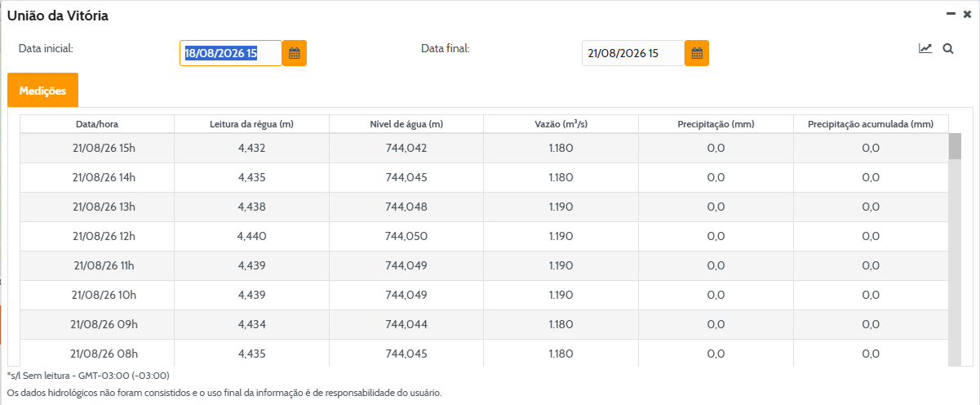Click the 1.180 flow value at 08h
The height and width of the screenshot is (405, 980).
(x=561, y=354)
